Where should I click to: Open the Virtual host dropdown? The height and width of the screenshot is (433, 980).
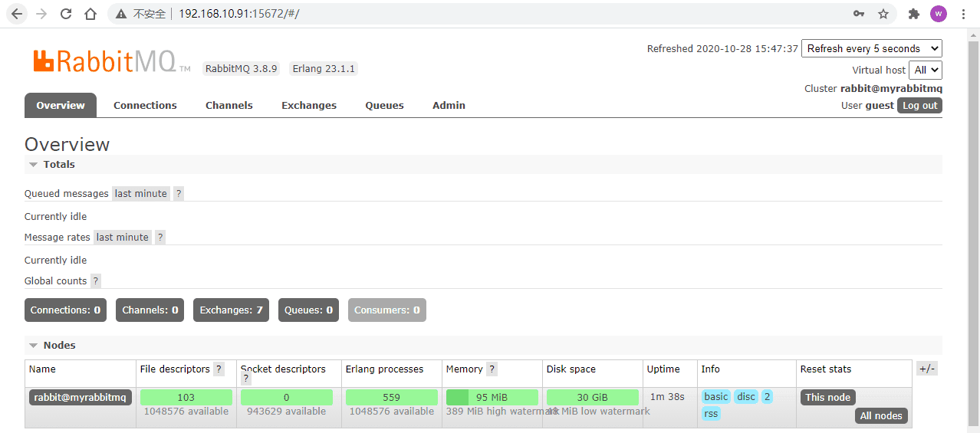(x=926, y=70)
